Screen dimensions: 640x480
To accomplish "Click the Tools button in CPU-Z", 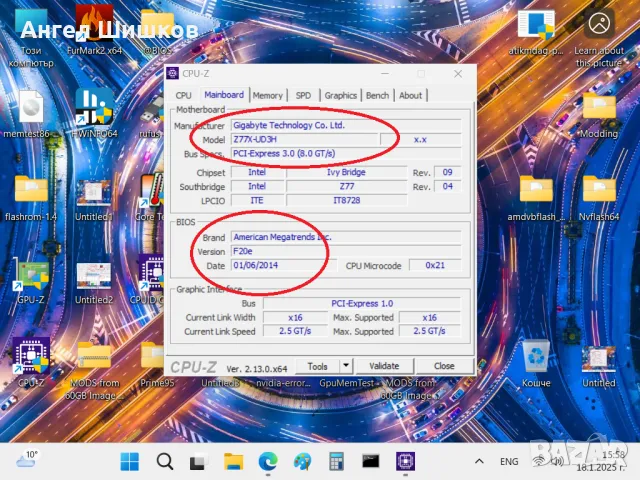I will 318,366.
